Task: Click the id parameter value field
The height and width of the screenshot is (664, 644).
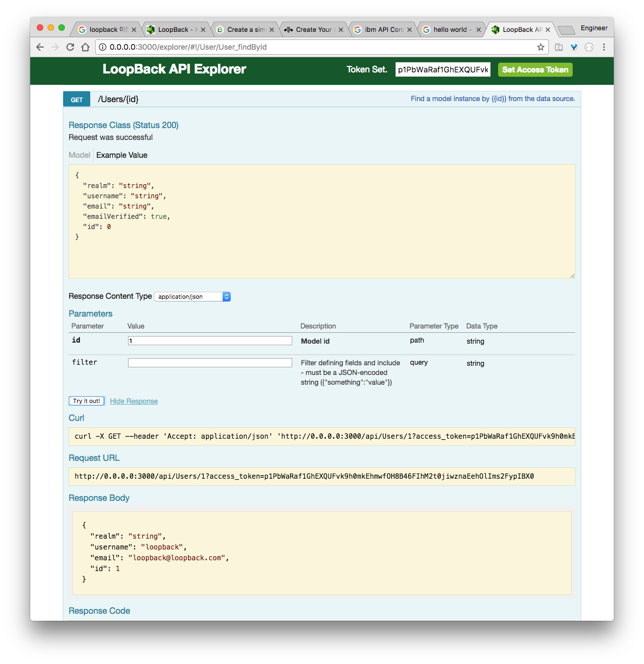Action: tap(210, 341)
